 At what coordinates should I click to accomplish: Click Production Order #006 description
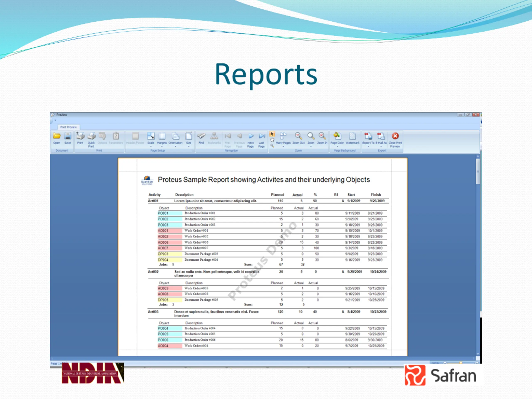click(x=200, y=340)
